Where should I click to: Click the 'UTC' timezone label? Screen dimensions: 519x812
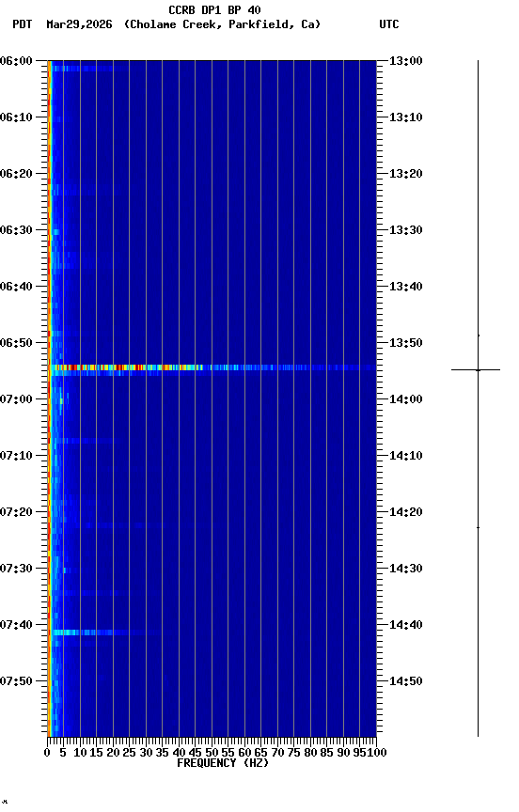[389, 24]
